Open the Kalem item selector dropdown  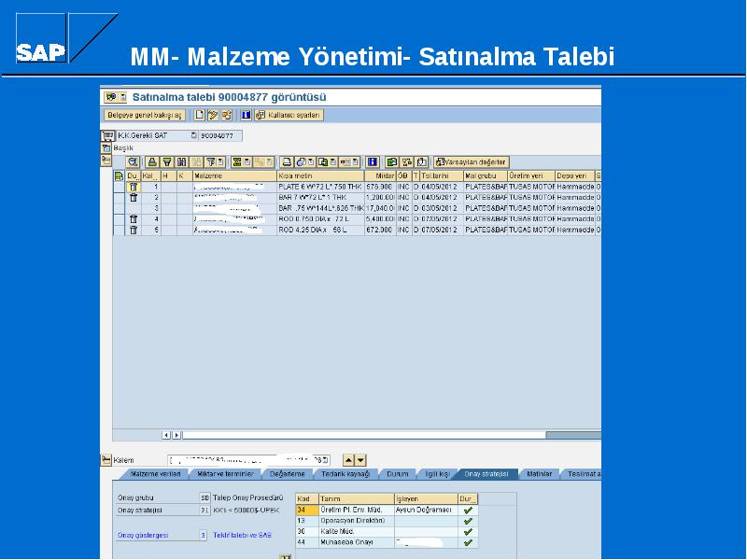pyautogui.click(x=325, y=460)
